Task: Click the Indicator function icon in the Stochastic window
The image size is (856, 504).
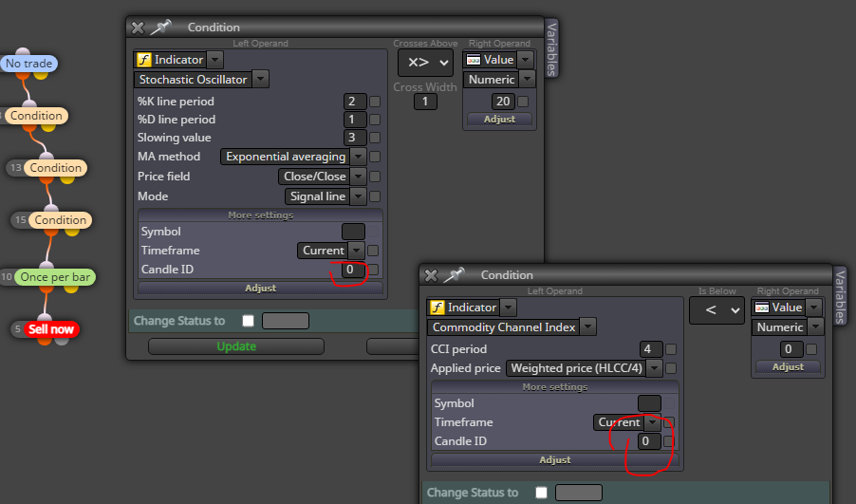Action: [x=144, y=60]
